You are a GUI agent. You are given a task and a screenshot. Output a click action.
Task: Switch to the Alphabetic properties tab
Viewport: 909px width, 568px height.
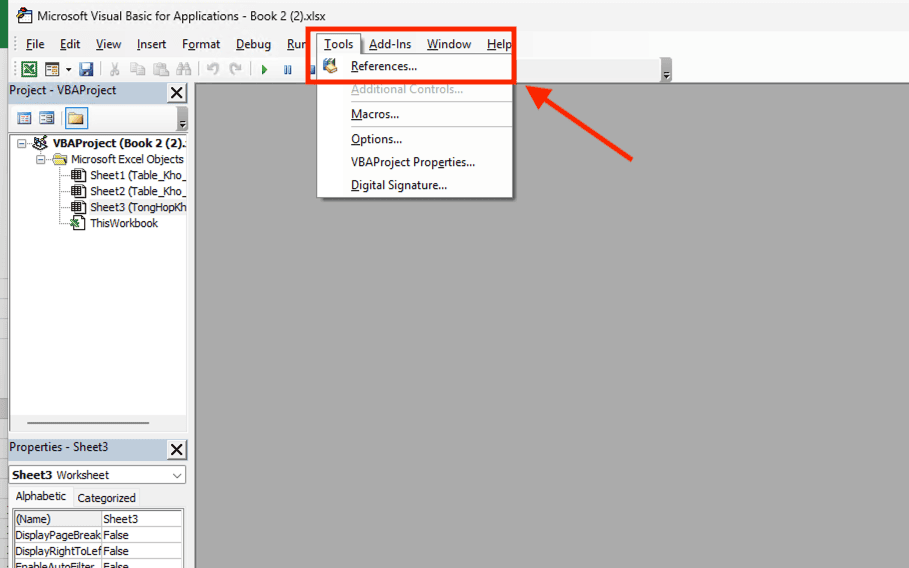coord(41,497)
